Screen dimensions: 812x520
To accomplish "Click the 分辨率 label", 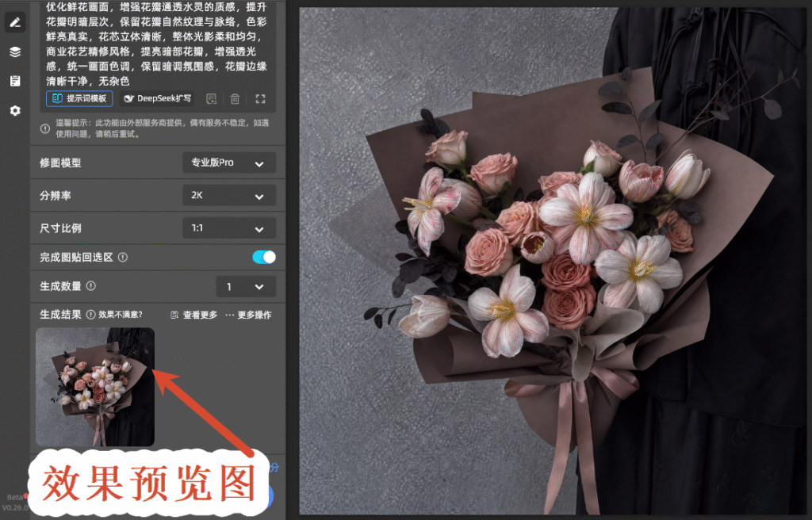I will pos(56,196).
